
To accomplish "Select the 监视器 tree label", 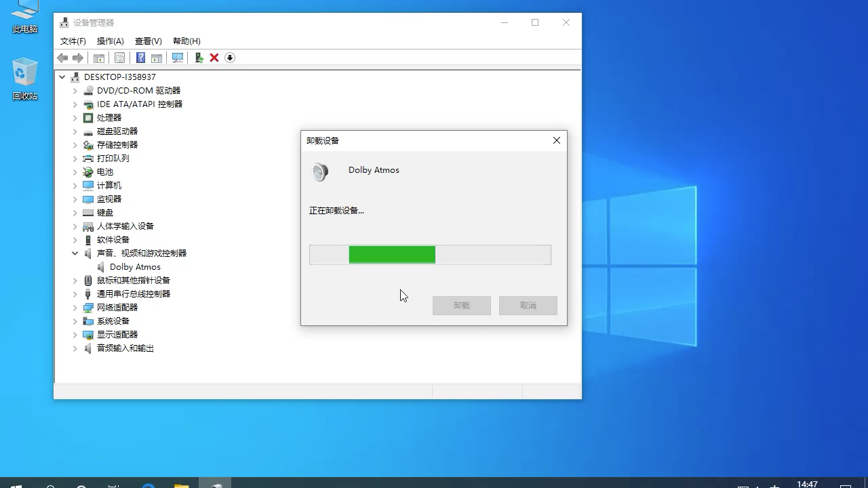I will 109,199.
